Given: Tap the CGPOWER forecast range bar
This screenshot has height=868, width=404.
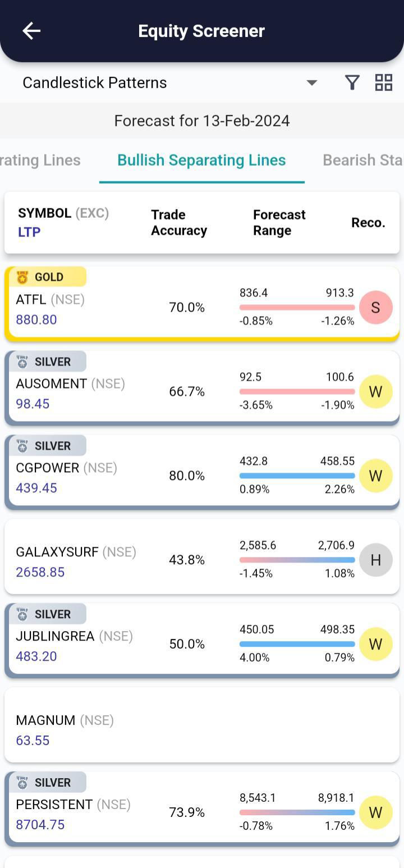Looking at the screenshot, I should click(x=297, y=476).
